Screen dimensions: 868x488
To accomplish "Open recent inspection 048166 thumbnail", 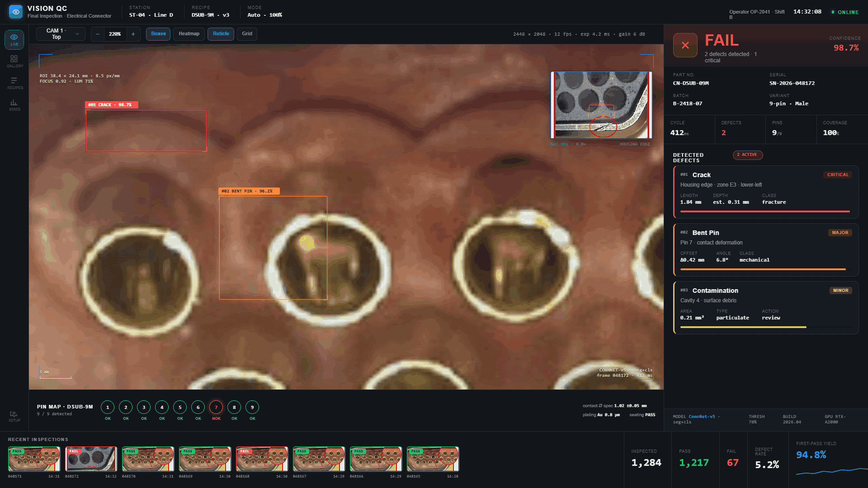I will click(x=376, y=459).
